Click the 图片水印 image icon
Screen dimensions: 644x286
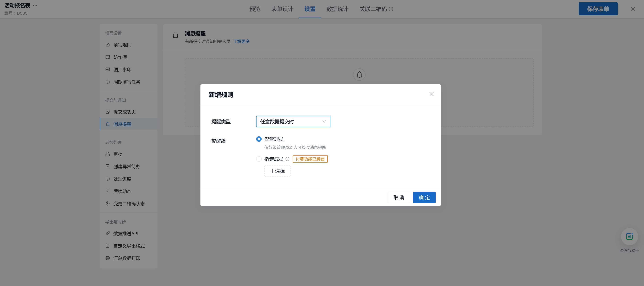pyautogui.click(x=107, y=69)
